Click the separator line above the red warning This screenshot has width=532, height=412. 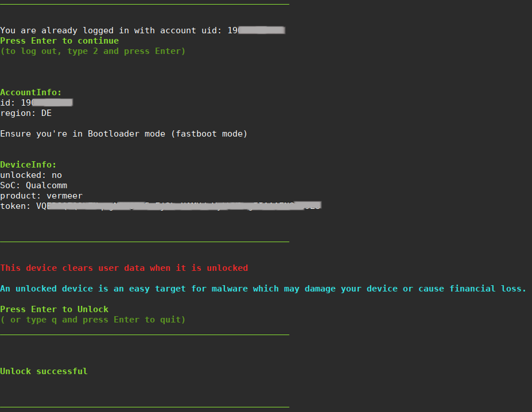(x=145, y=242)
